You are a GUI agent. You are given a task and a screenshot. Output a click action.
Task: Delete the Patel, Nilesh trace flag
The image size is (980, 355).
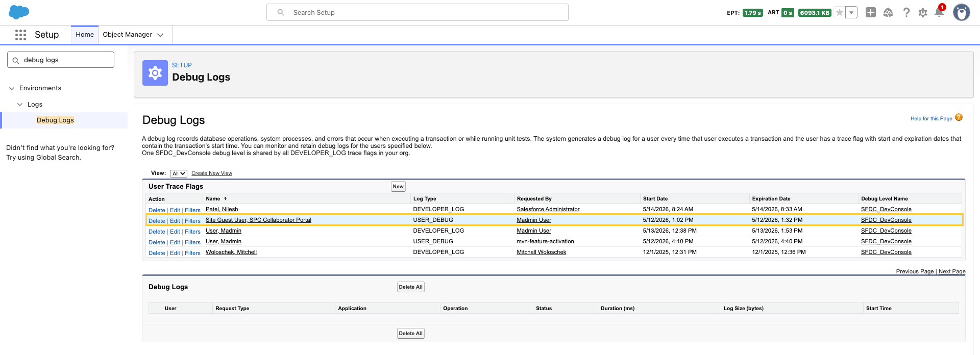click(x=157, y=210)
